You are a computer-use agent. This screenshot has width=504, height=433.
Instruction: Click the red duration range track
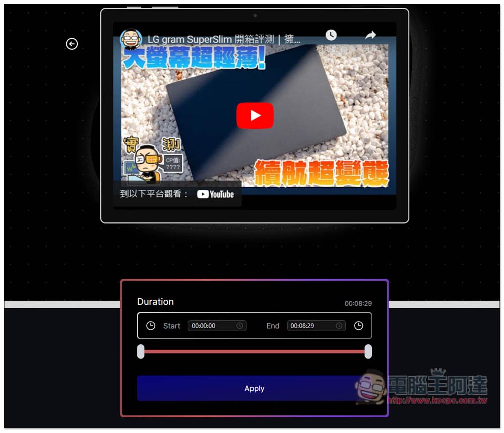click(254, 352)
